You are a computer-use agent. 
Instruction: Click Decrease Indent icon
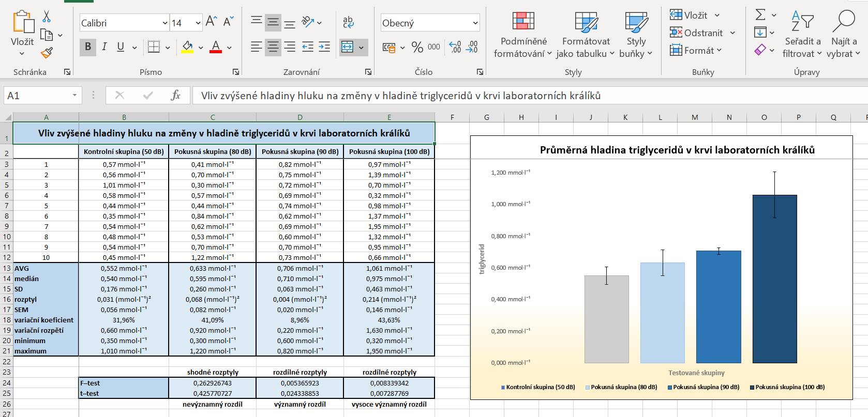coord(308,47)
